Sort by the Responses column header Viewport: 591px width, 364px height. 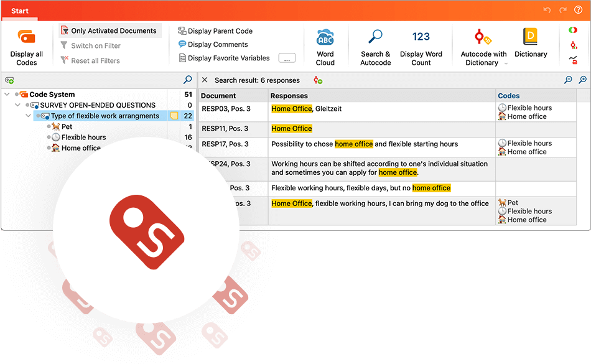(382, 96)
